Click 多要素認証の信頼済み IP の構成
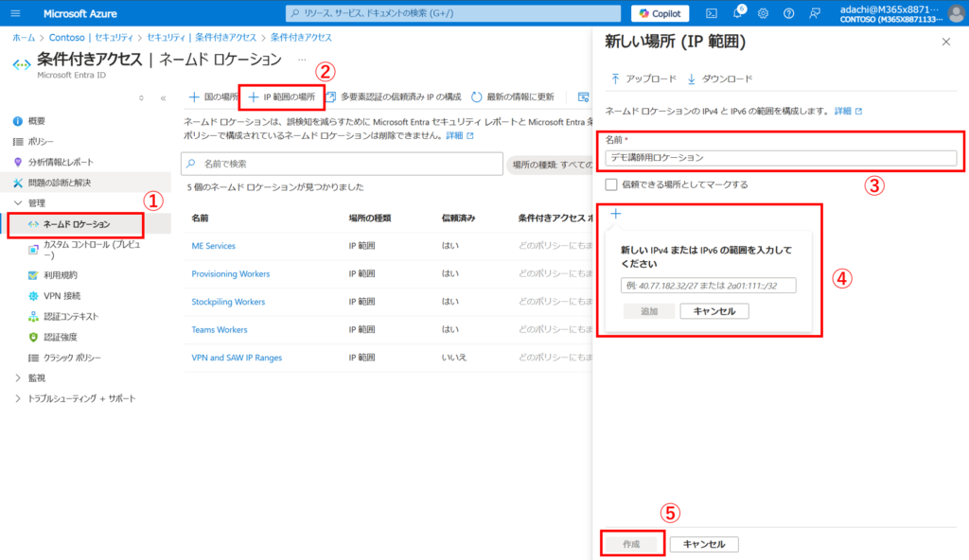The height and width of the screenshot is (560, 969). point(394,97)
